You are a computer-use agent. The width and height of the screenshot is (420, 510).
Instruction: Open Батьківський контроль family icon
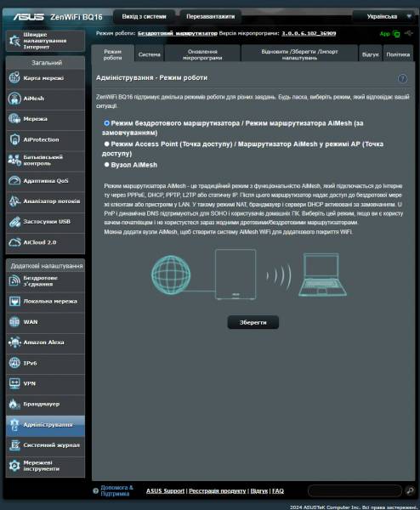click(14, 160)
